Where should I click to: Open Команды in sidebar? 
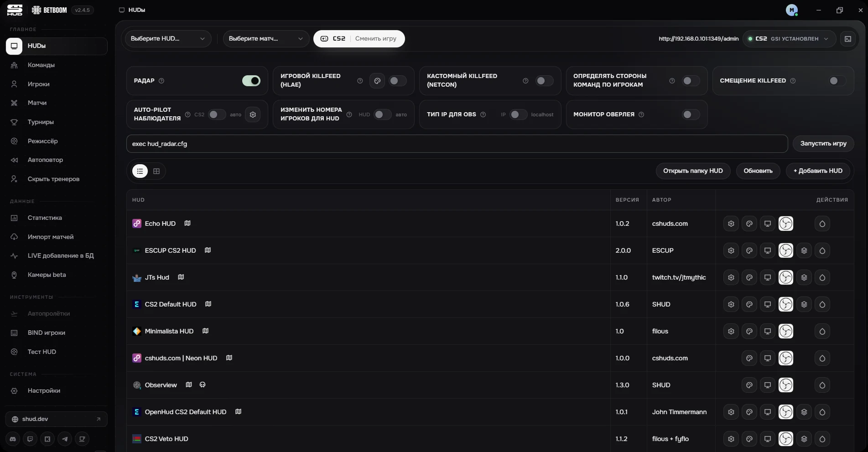57,65
